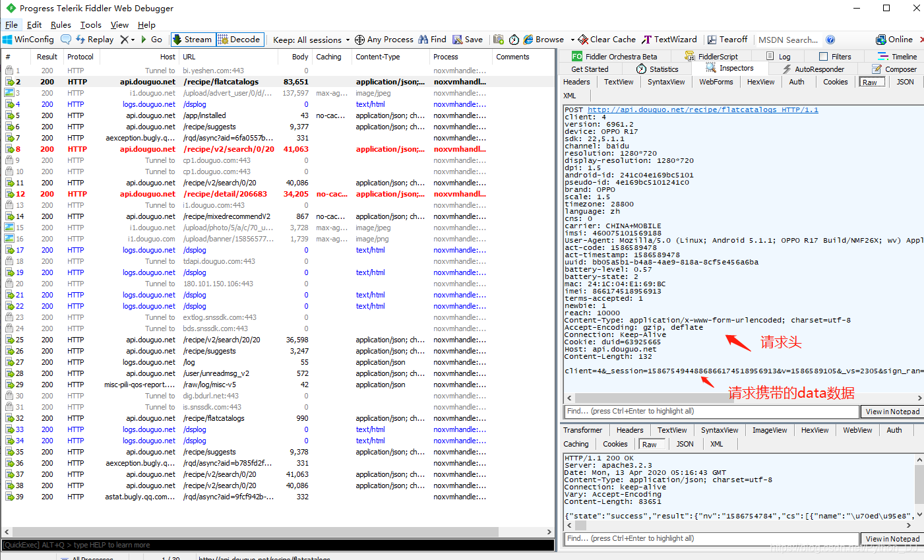This screenshot has width=924, height=560.
Task: Open the Timeline tab
Action: coord(897,57)
